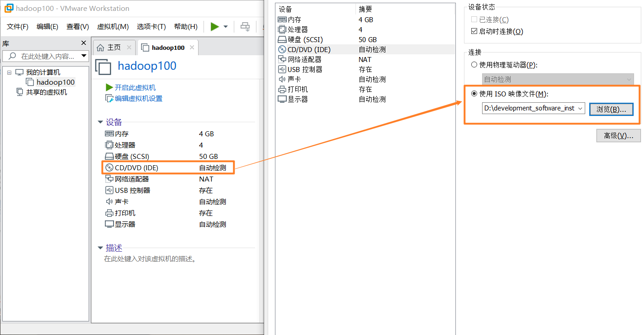Click the USB 控制器 icon in VM summary

[109, 190]
